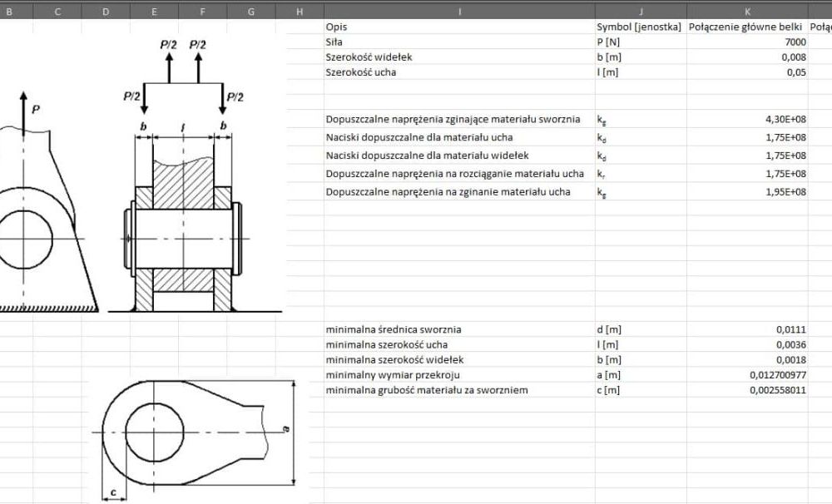Select column K header
The image size is (832, 504).
[x=747, y=11]
